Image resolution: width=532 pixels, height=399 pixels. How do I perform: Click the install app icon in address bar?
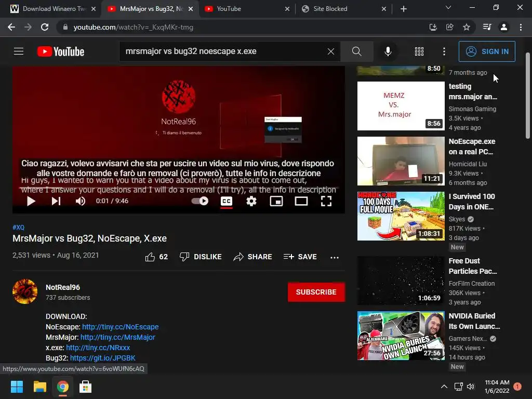click(433, 27)
